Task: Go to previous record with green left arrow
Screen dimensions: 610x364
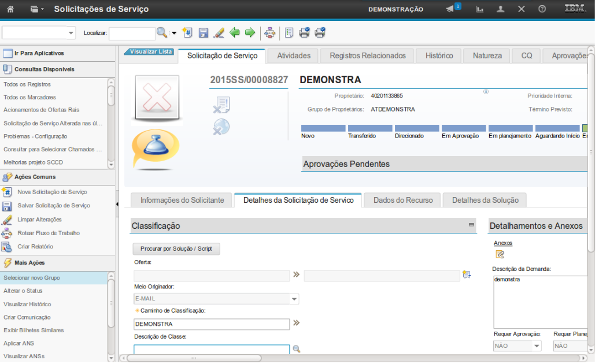Action: 235,33
